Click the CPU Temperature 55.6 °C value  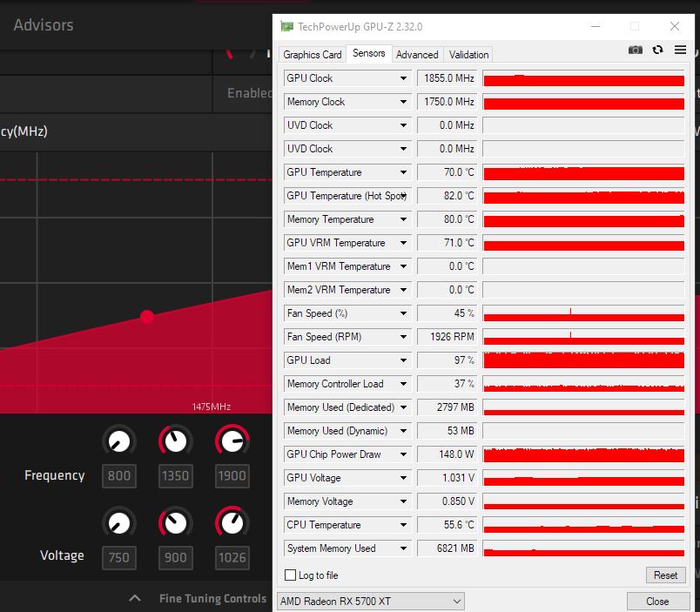tap(447, 525)
